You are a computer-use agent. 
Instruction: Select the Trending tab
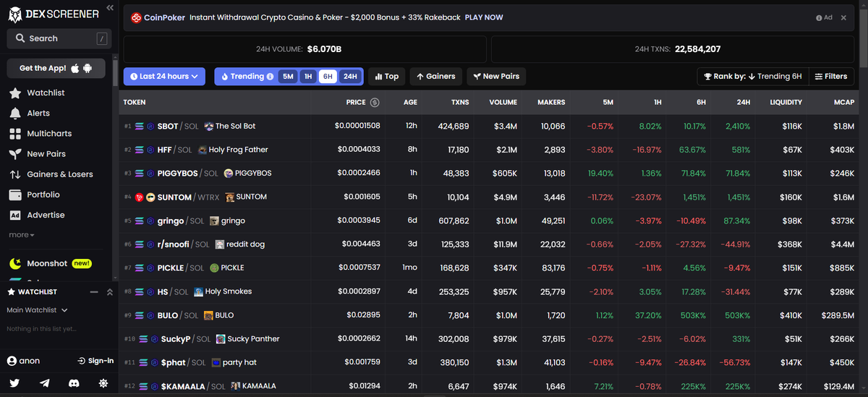pos(246,76)
